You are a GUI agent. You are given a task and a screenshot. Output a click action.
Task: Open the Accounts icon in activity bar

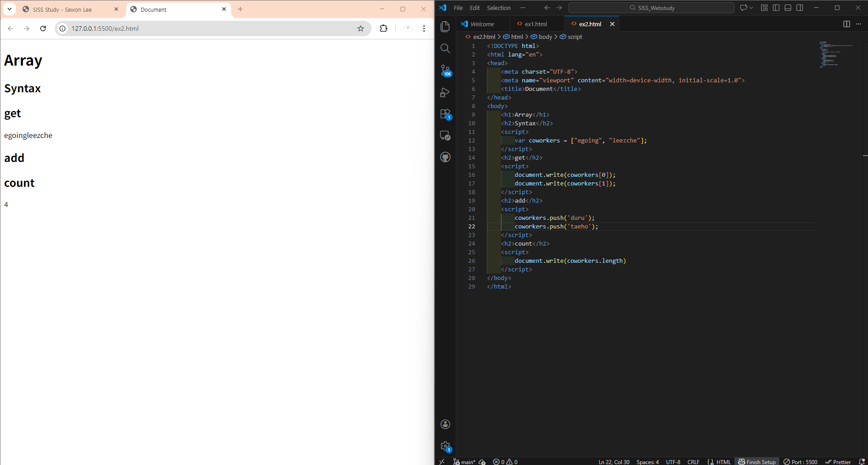click(x=445, y=424)
